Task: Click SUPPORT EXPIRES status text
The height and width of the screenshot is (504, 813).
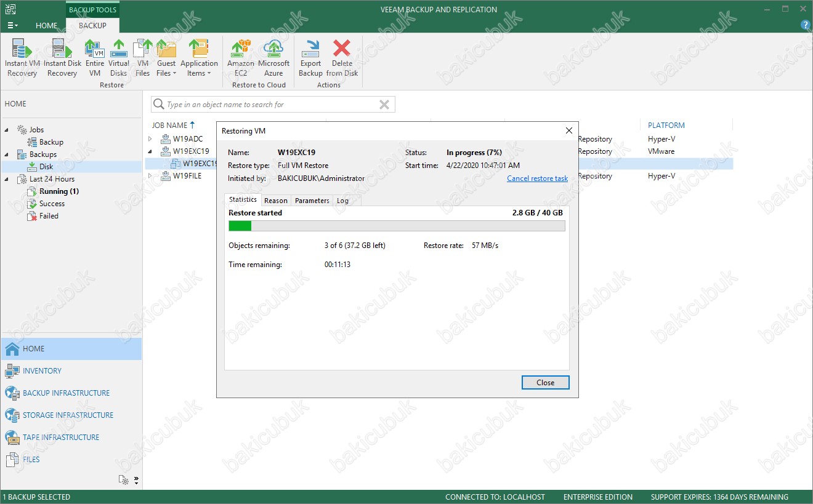Action: tap(719, 497)
